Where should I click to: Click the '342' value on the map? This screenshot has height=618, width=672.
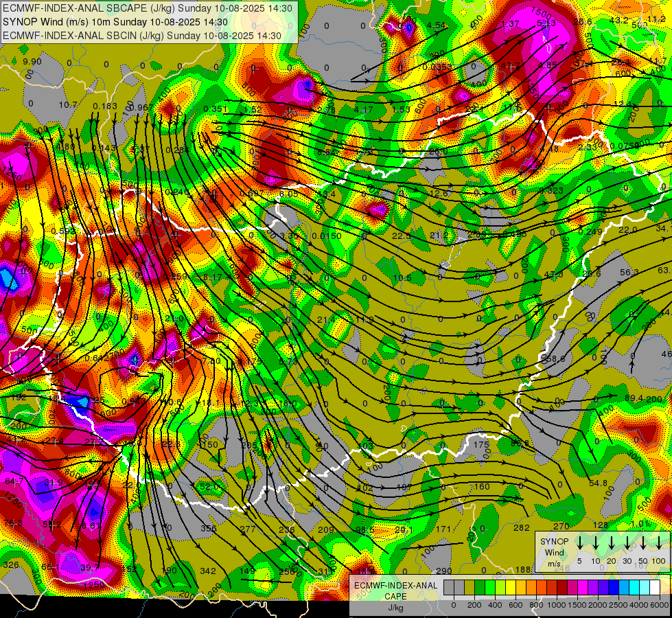pos(208,571)
